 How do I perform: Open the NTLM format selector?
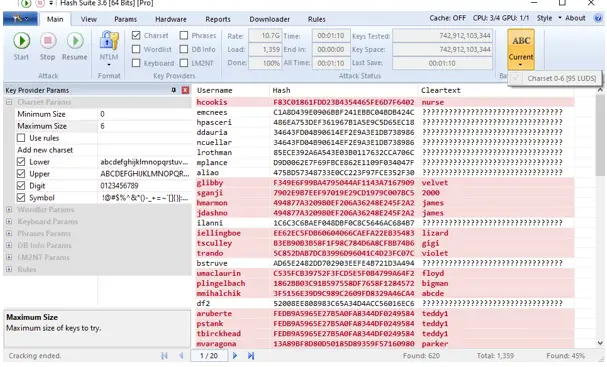coord(109,48)
